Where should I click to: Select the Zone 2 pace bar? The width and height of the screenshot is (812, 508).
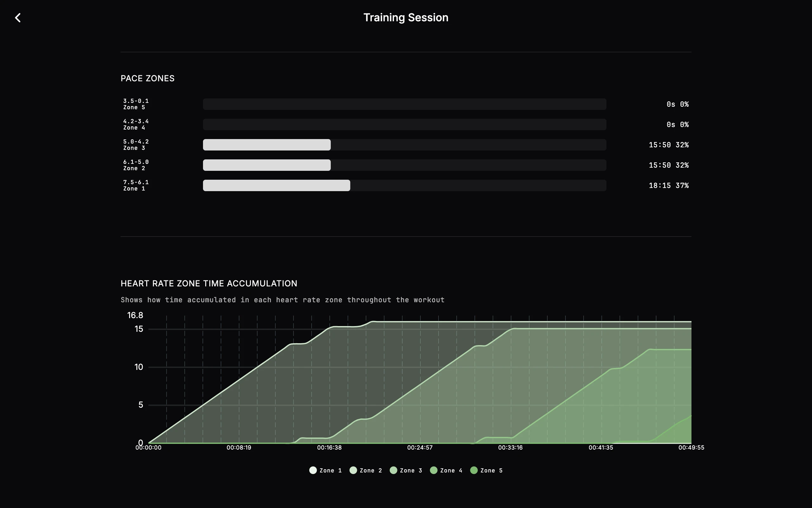404,165
